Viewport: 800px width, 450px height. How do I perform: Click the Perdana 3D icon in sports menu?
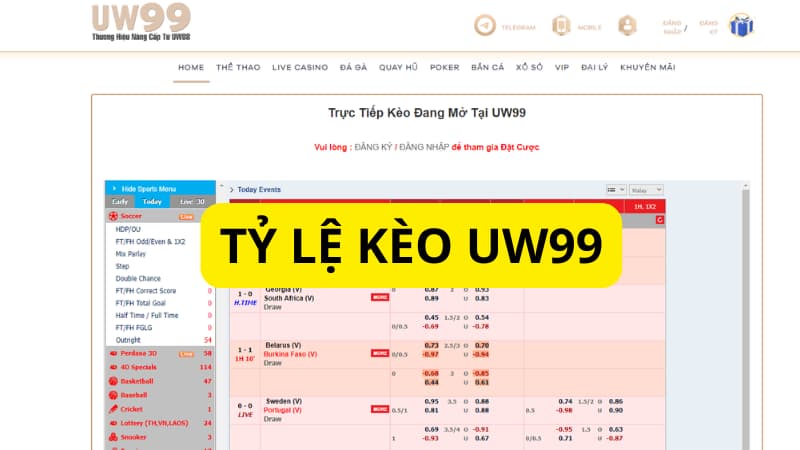coord(113,353)
